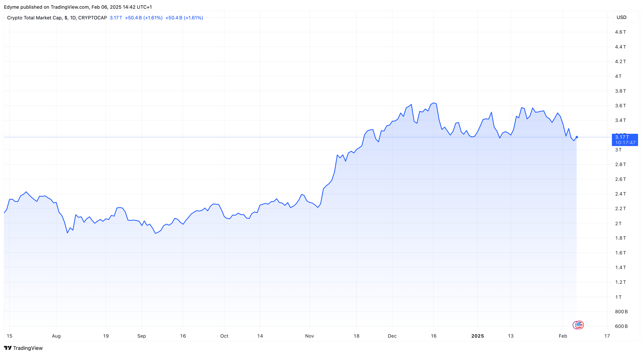Click the 2.4 T price axis label
This screenshot has height=355, width=644.
pos(620,194)
